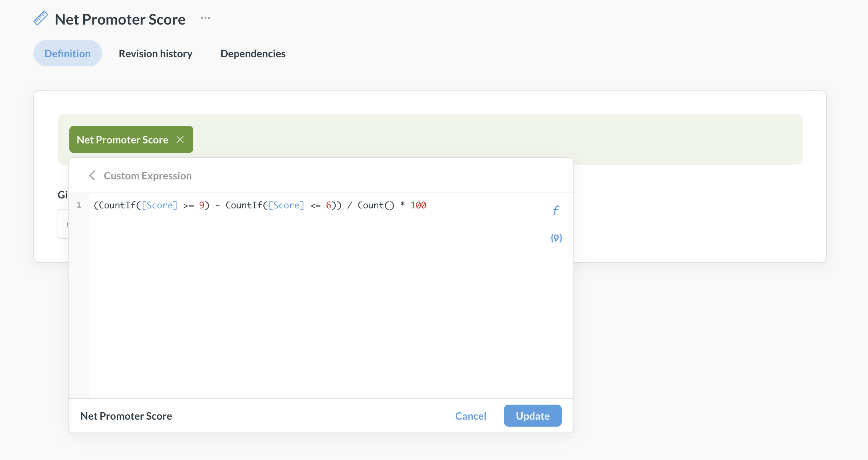Click the Net Promoter Score page title
The width and height of the screenshot is (868, 460).
point(120,19)
